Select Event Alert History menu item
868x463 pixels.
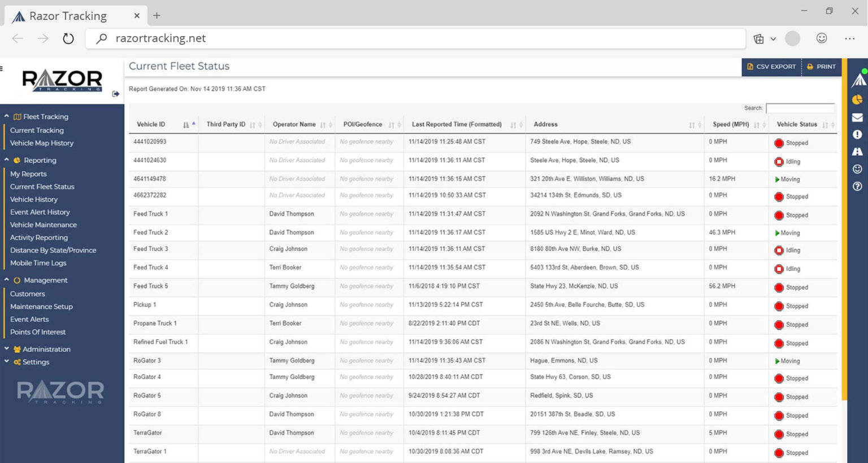40,212
